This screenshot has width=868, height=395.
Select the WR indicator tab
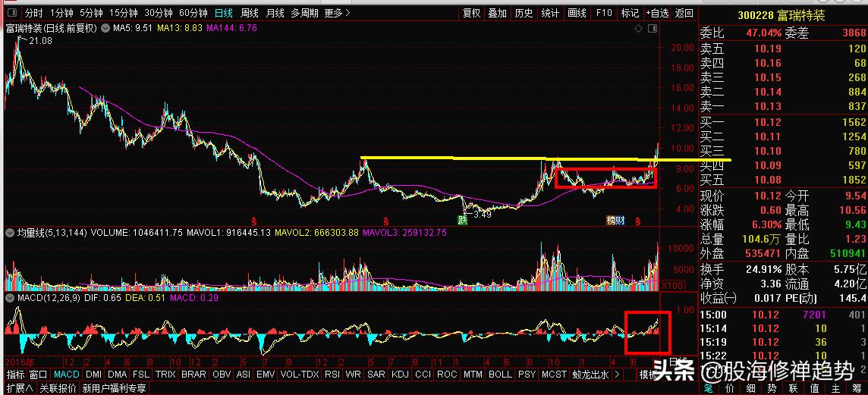[353, 375]
